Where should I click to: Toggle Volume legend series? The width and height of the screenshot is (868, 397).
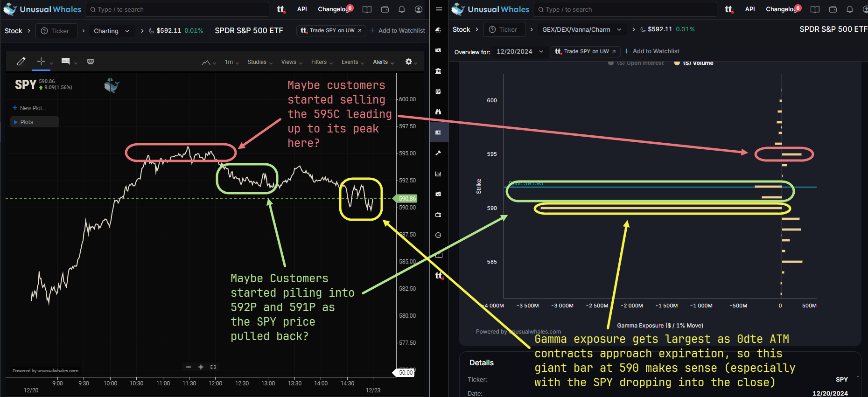(694, 63)
